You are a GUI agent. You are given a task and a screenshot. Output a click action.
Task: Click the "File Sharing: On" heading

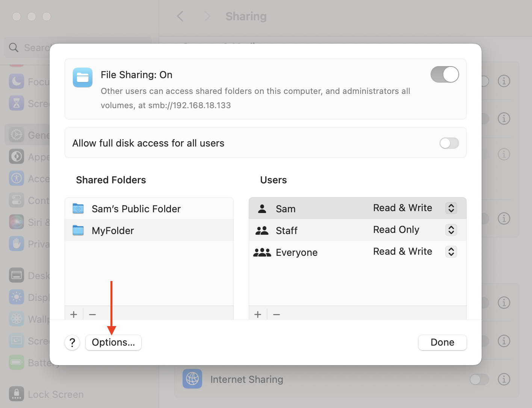[x=136, y=75]
